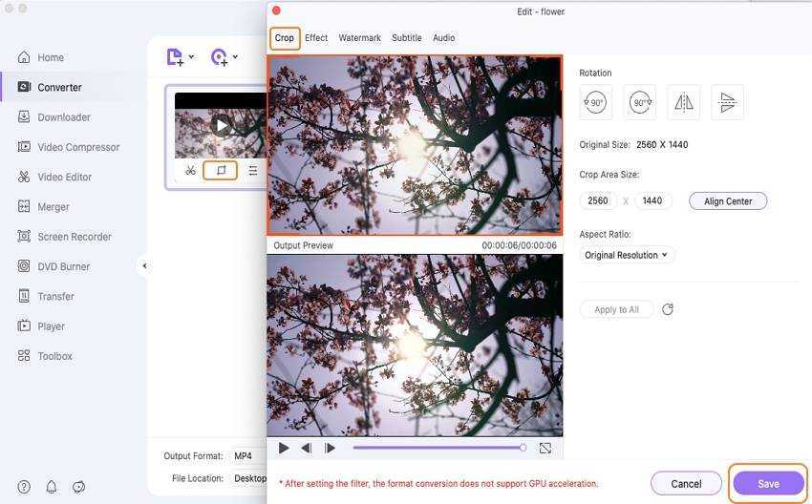Open the add file dropdown arrow
Screen dimensions: 812x504
(x=191, y=57)
